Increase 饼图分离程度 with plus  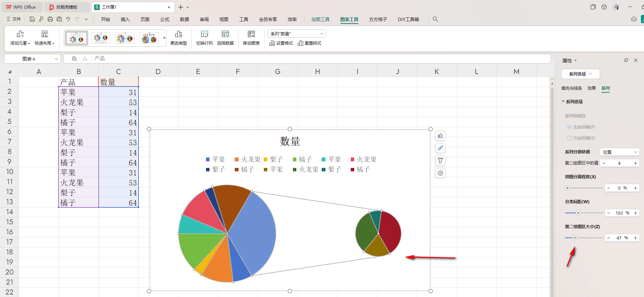pos(636,188)
